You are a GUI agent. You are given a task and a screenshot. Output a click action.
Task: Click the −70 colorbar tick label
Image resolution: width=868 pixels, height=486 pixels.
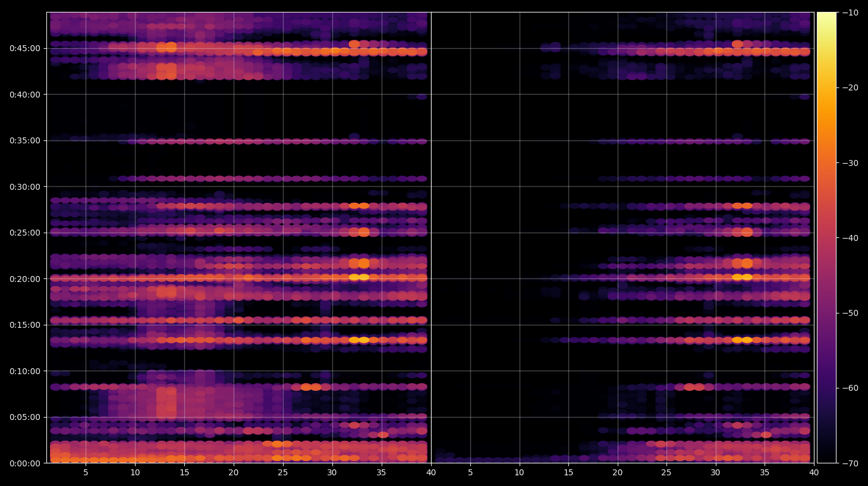click(x=850, y=463)
